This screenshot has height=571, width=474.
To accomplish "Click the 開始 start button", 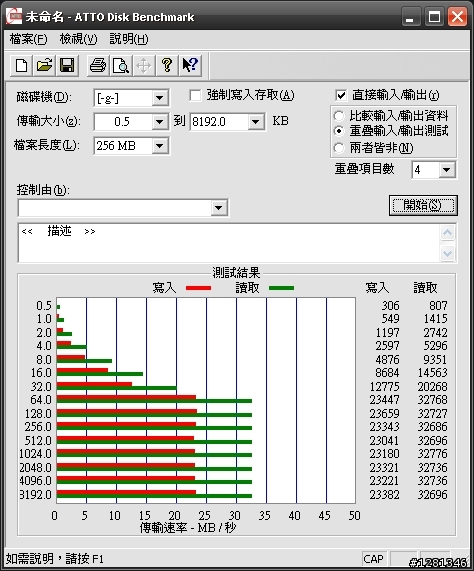I will (x=423, y=205).
